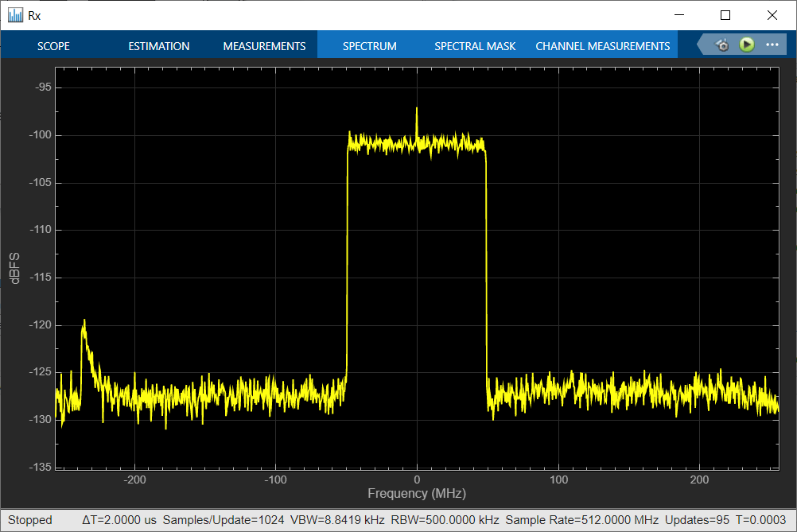The image size is (797, 532).
Task: Maximize the Rx window
Action: [725, 15]
